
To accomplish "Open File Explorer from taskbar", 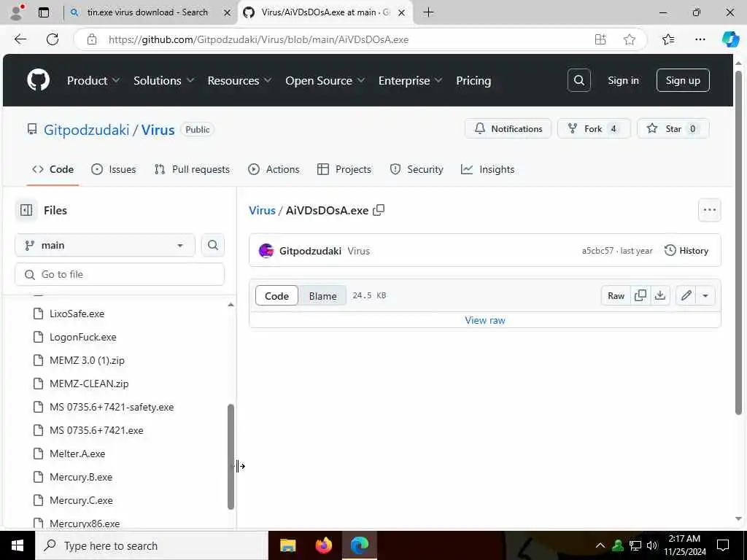I will pos(287,545).
